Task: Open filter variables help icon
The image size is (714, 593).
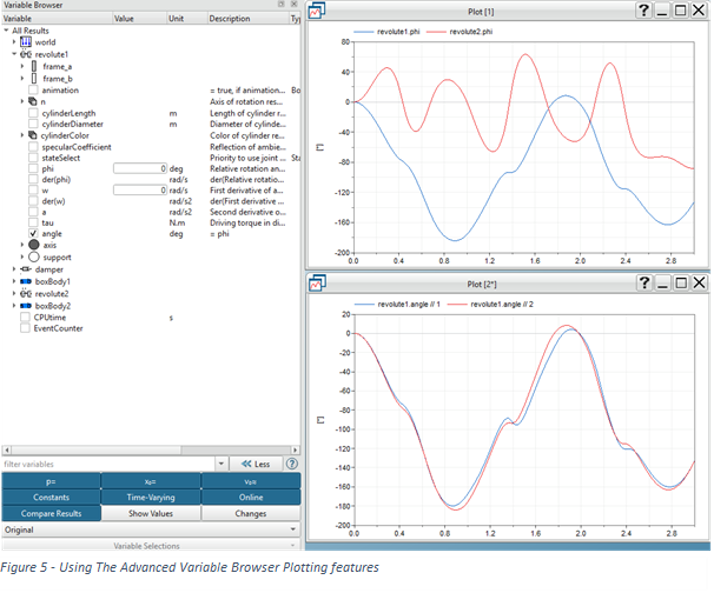Action: coord(291,464)
